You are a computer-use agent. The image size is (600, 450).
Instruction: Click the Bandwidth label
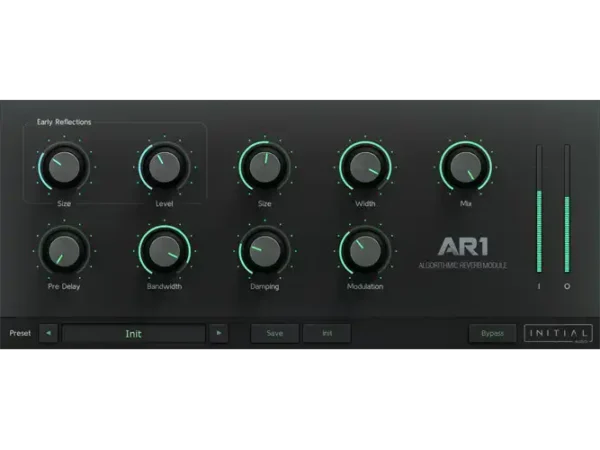(164, 286)
